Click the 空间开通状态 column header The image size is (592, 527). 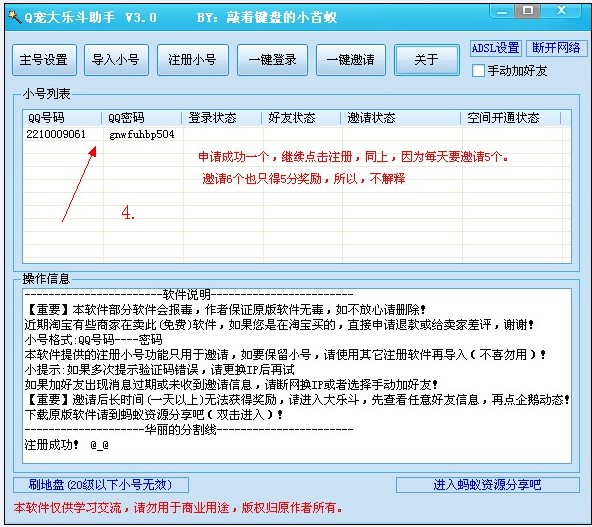pos(510,118)
